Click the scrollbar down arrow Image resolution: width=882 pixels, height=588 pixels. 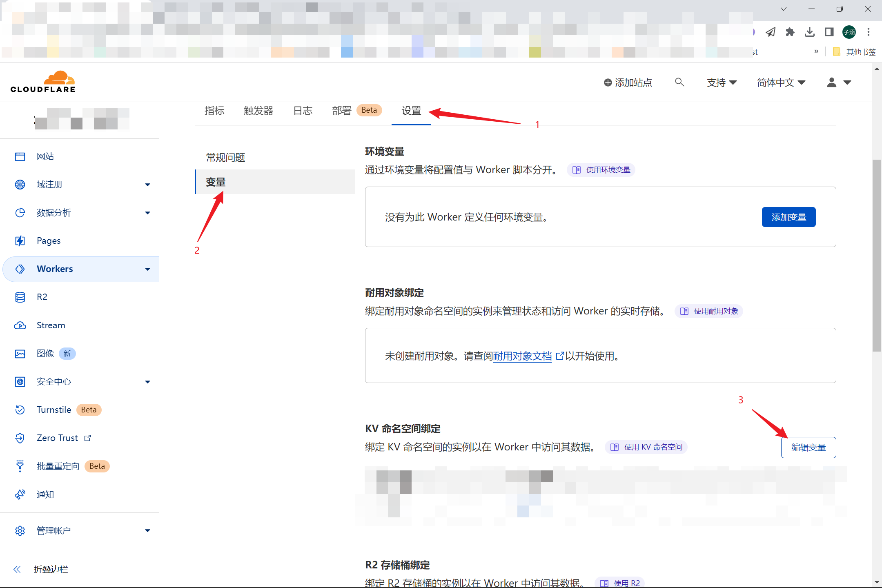tap(877, 582)
